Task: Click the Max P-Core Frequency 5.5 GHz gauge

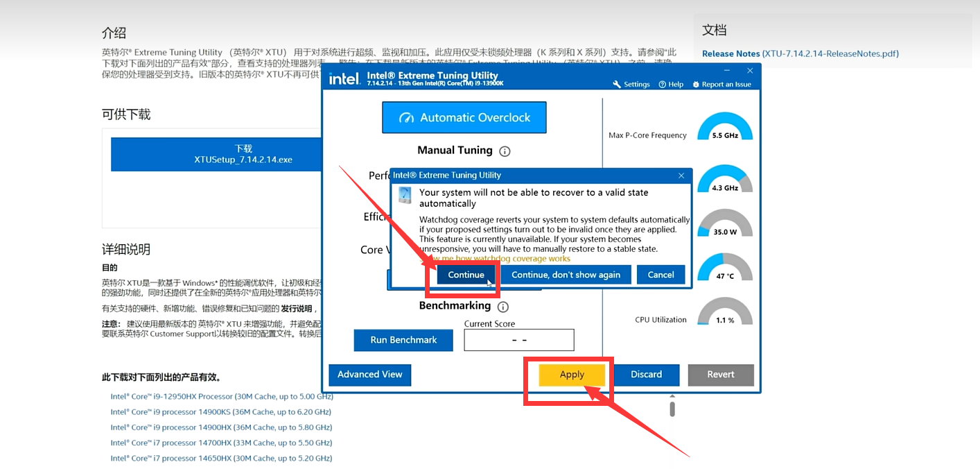Action: click(x=725, y=127)
